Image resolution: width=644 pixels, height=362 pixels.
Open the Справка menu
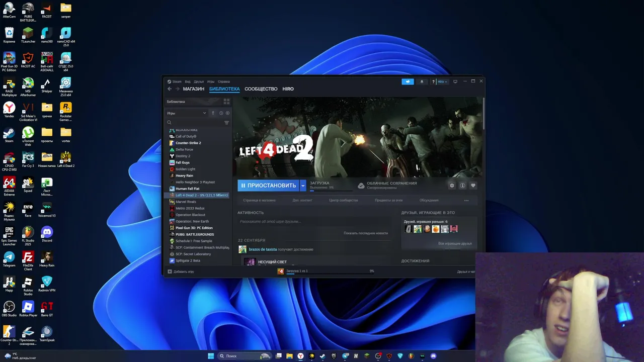224,81
